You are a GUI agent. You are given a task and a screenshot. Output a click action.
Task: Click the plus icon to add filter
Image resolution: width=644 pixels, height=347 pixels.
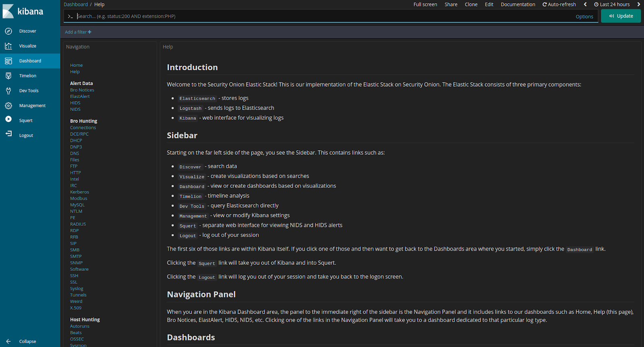[90, 32]
